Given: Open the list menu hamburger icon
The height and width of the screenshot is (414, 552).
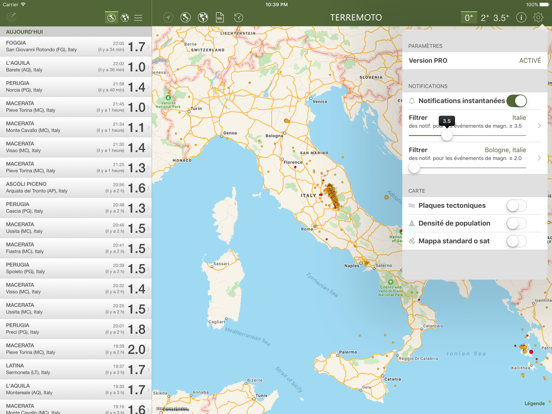Looking at the screenshot, I should [x=138, y=18].
